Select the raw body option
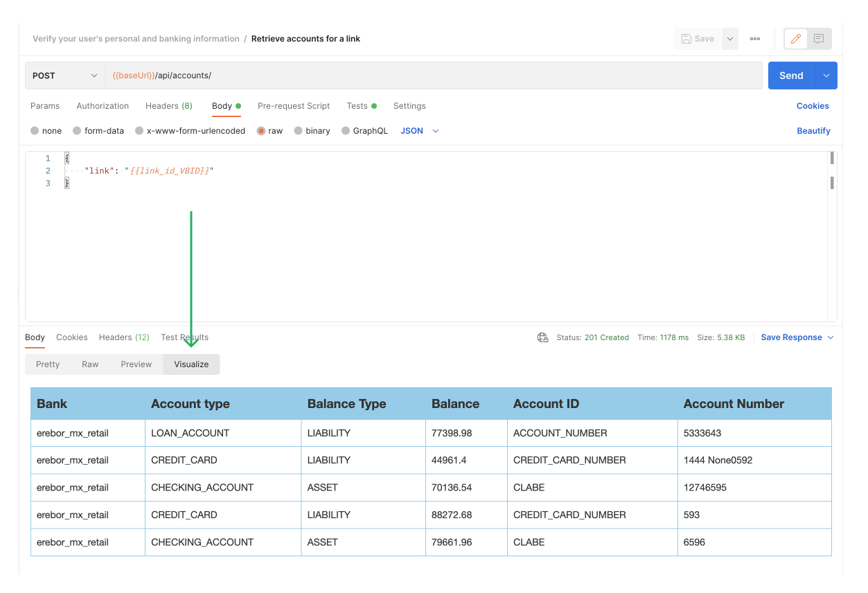Viewport: 868px width, 593px height. 269,131
